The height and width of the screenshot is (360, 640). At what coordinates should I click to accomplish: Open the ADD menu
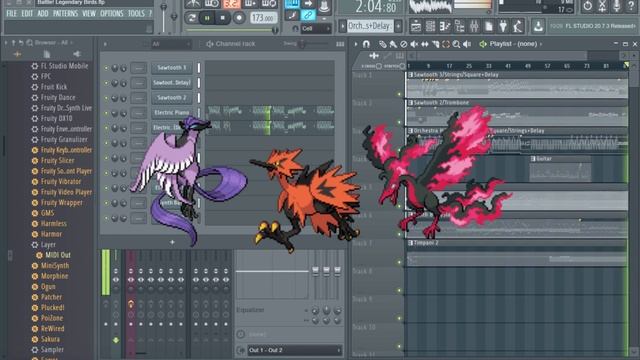(x=42, y=13)
